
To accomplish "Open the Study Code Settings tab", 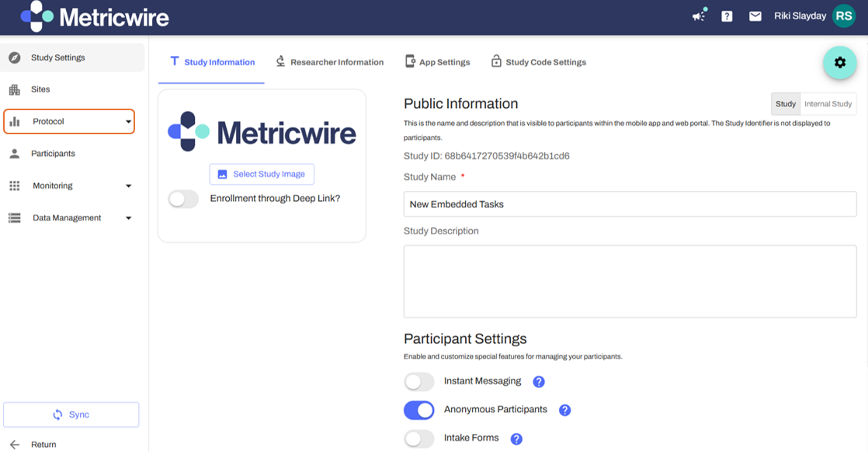I will click(x=538, y=62).
